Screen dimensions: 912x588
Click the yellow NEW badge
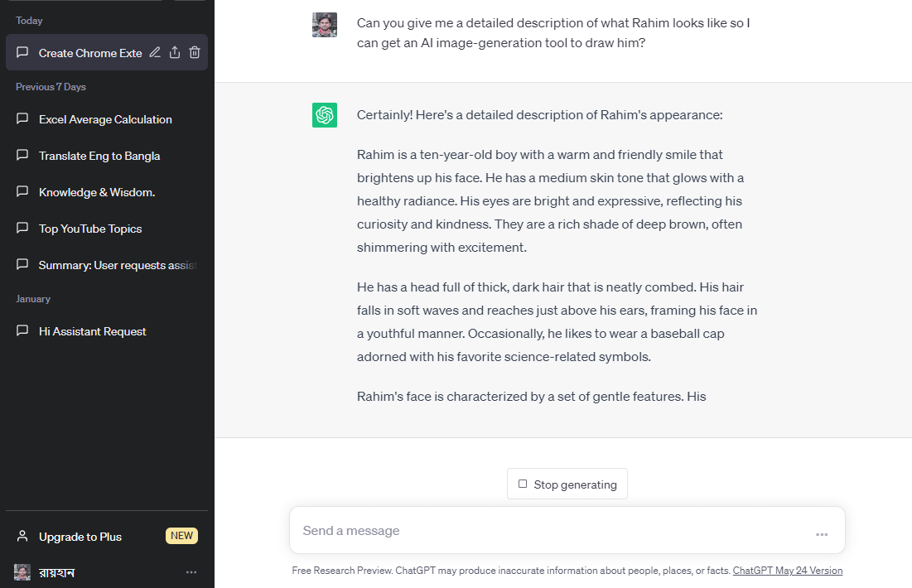181,536
